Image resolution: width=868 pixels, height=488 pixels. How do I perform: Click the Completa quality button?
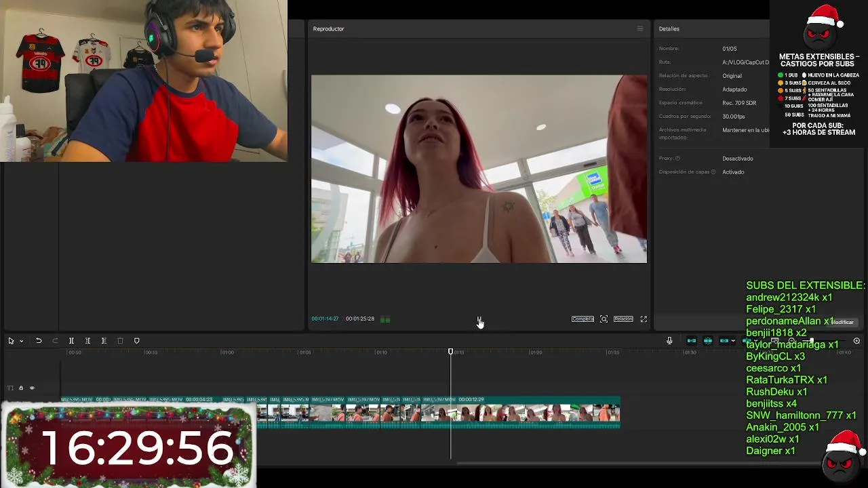(583, 319)
